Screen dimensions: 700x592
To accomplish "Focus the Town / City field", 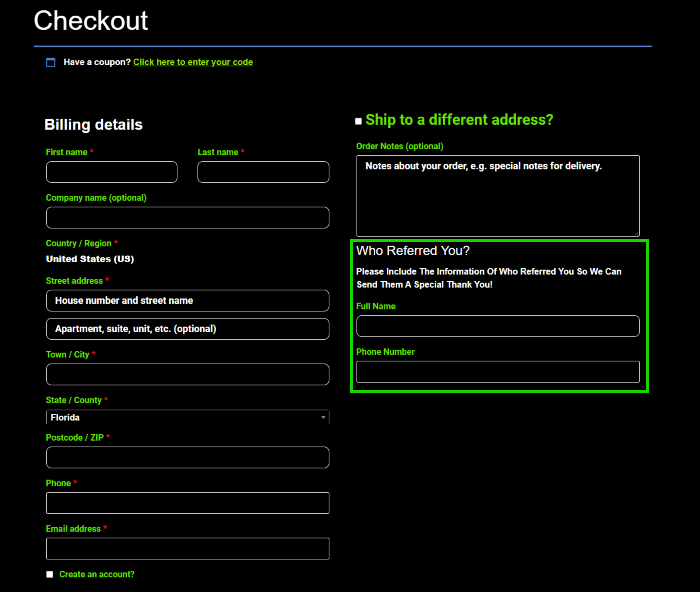I will pos(187,374).
